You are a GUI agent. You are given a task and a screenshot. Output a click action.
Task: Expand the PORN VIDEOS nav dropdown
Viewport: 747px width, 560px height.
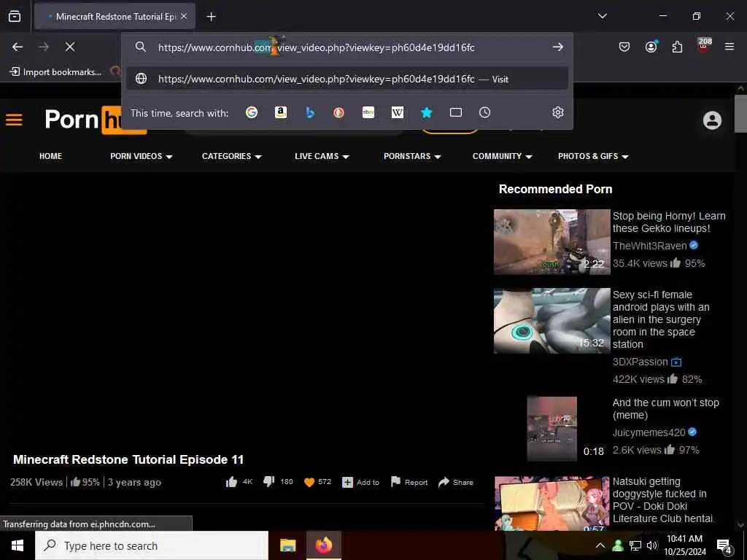tap(141, 156)
